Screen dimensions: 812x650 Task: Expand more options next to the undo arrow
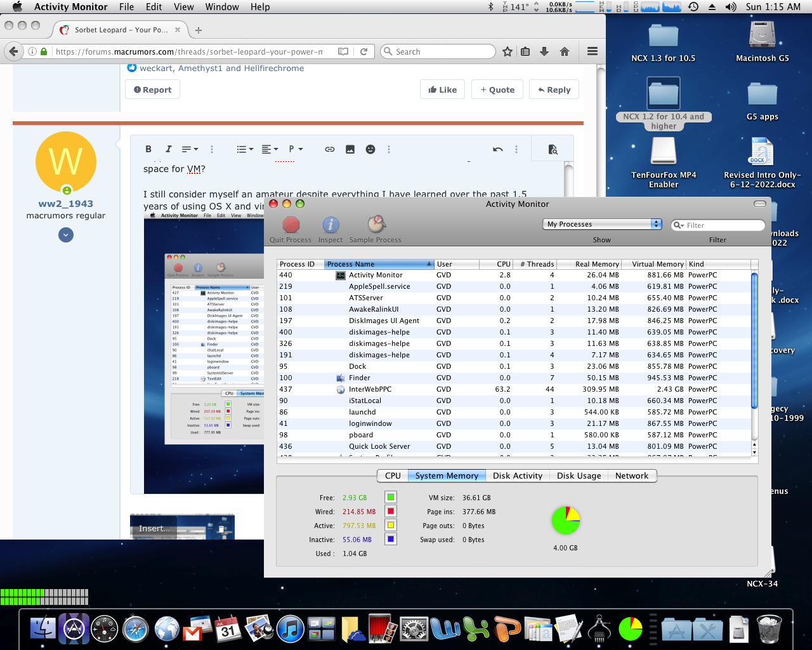(516, 149)
